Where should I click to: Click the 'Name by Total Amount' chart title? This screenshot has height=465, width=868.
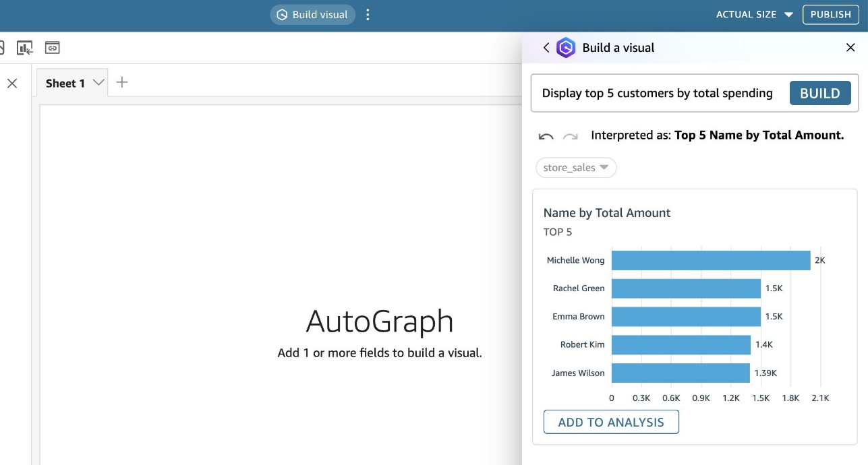tap(607, 213)
